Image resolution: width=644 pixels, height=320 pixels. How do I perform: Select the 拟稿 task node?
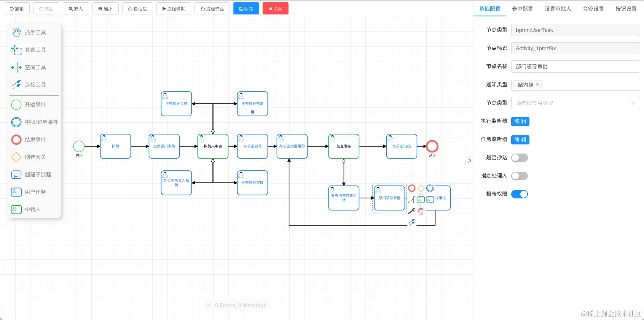[x=115, y=146]
